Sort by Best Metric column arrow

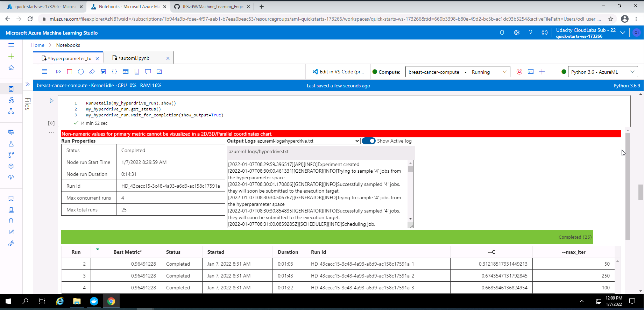[98, 249]
